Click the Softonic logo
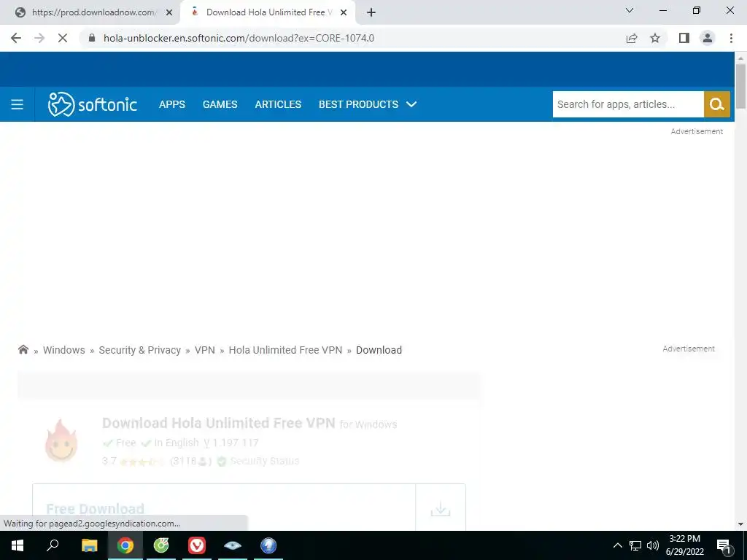 pos(93,104)
